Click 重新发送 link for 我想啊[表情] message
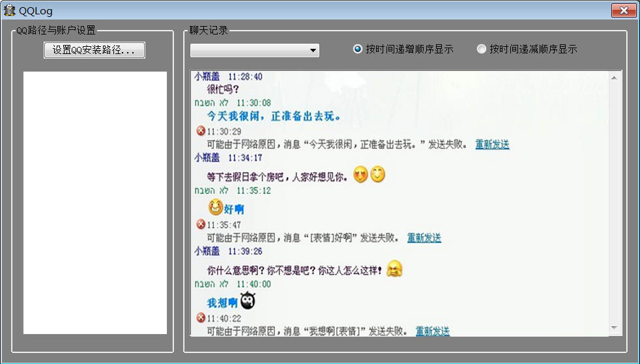Screen dimensions: 640x364 coord(433,331)
